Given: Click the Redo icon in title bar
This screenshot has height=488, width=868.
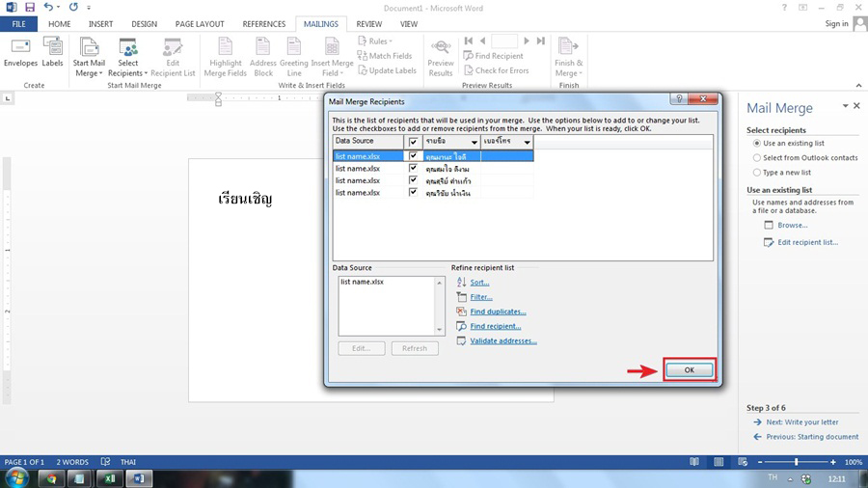Looking at the screenshot, I should click(73, 8).
